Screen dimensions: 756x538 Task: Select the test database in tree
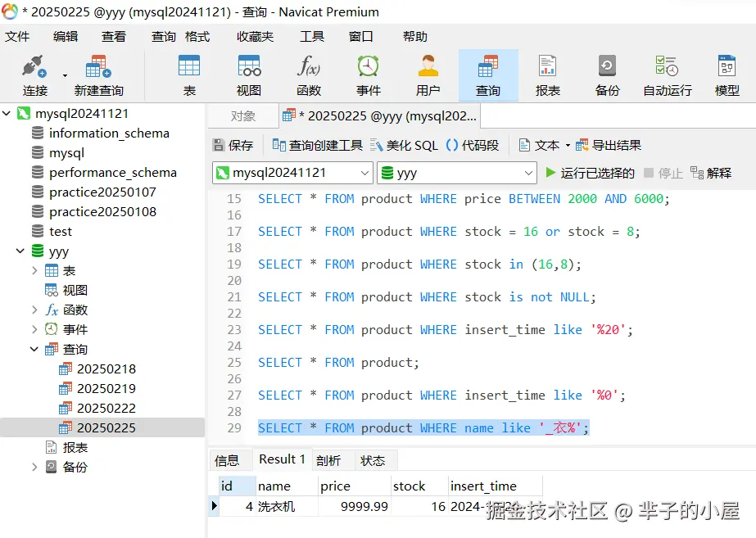pos(61,232)
